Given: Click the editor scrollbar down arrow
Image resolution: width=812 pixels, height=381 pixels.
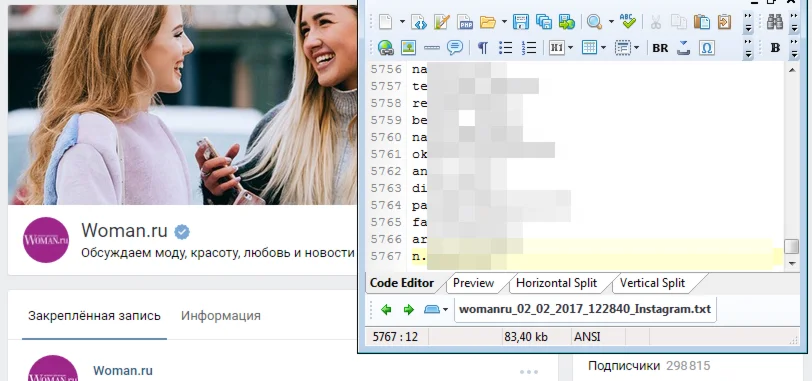Looking at the screenshot, I should point(792,264).
